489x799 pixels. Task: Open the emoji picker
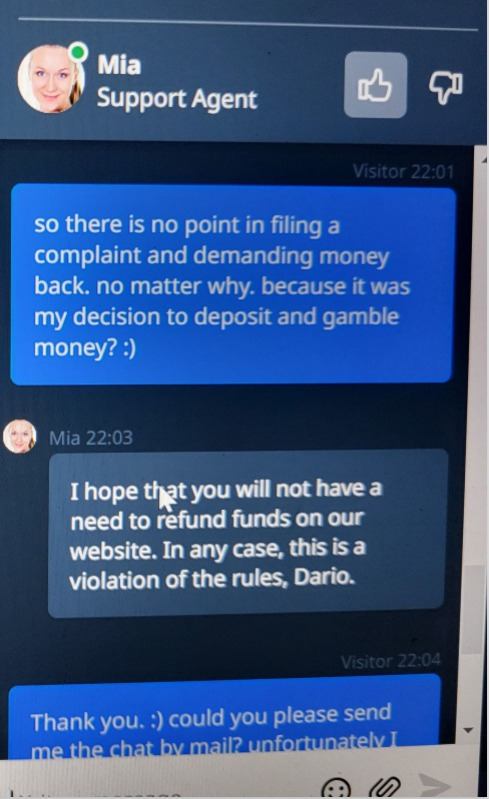pos(336,788)
